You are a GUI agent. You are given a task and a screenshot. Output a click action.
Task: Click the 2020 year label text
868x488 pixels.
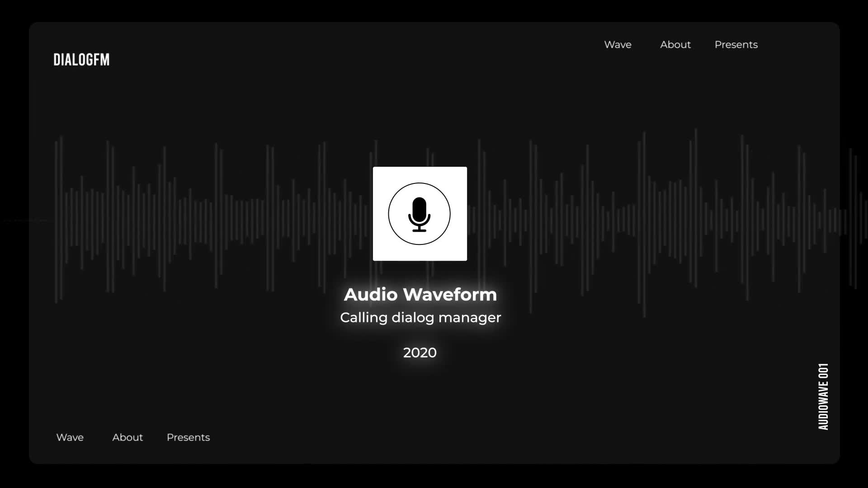[420, 352]
